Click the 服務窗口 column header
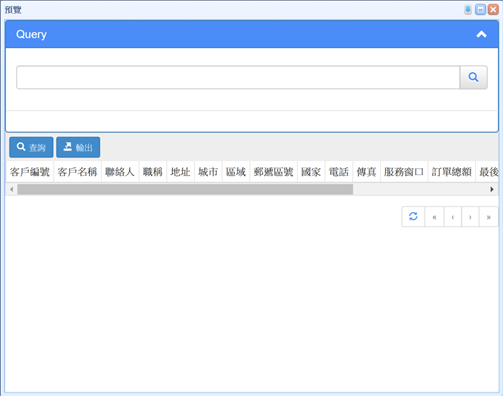 404,172
